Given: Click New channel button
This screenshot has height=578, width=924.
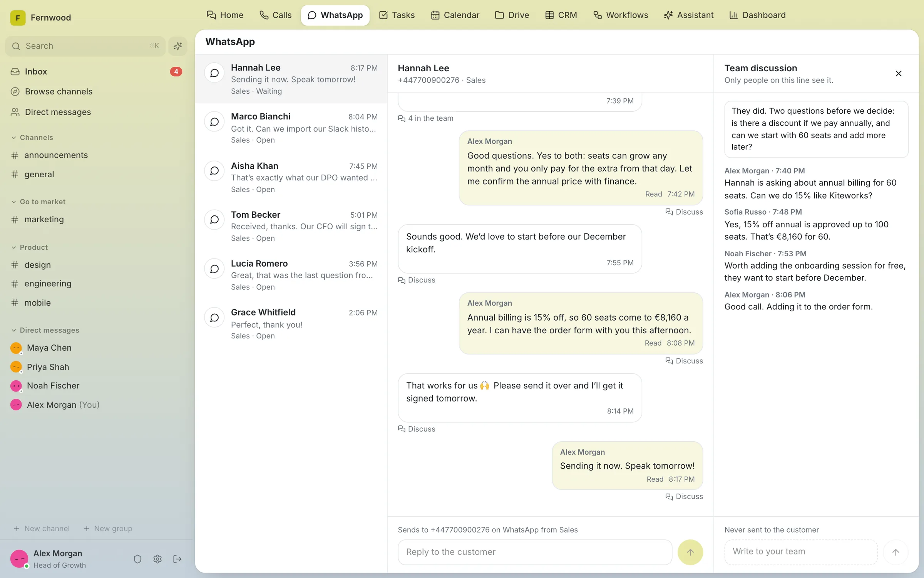Looking at the screenshot, I should coord(42,529).
